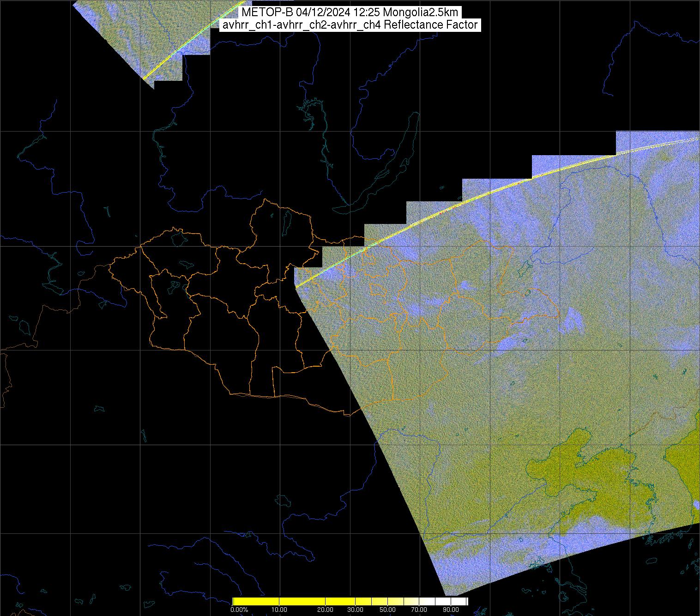Click the Uvs Lake outline in northwestern Mongolia
The height and width of the screenshot is (616, 700).
178,238
